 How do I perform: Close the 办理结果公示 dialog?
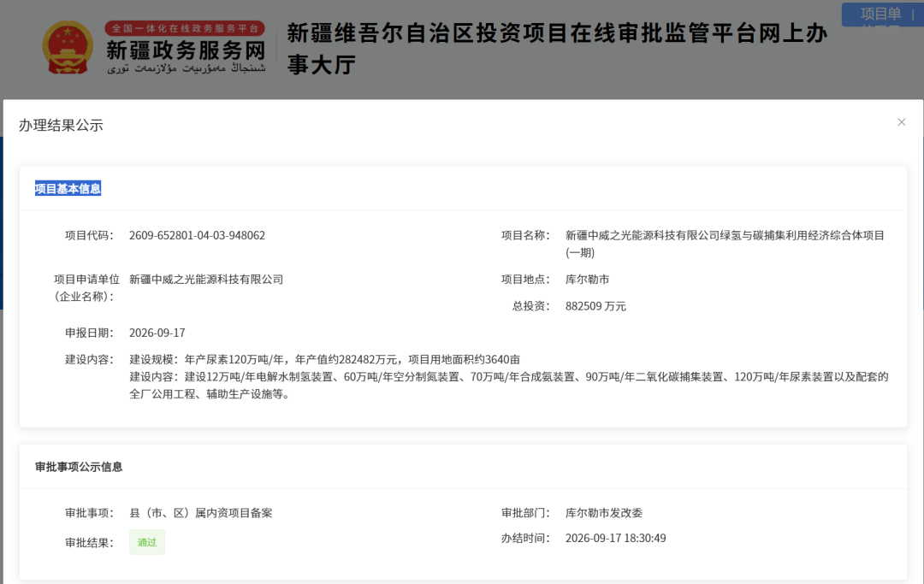(x=901, y=122)
